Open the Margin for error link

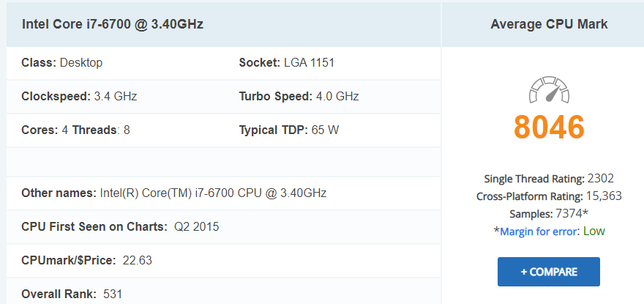point(538,231)
